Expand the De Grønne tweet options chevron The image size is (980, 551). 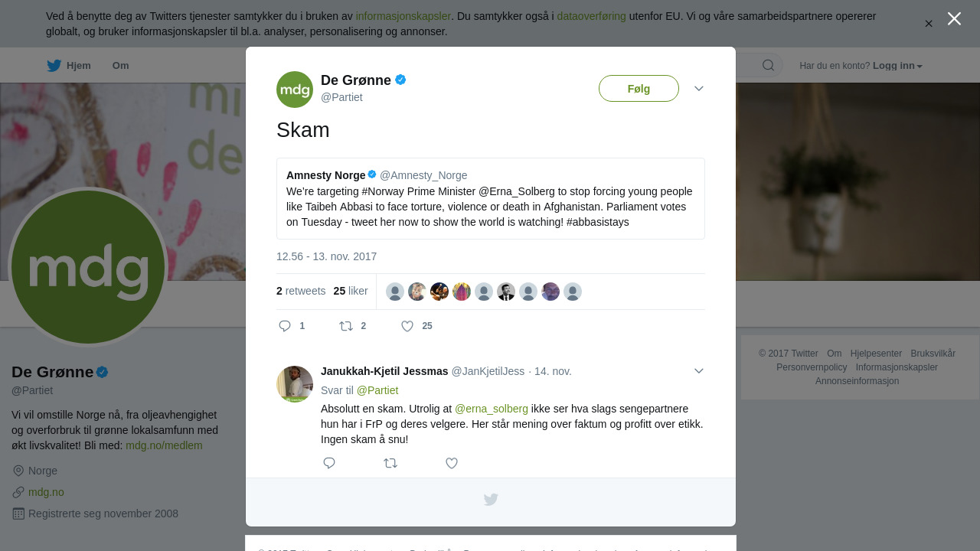pos(699,89)
